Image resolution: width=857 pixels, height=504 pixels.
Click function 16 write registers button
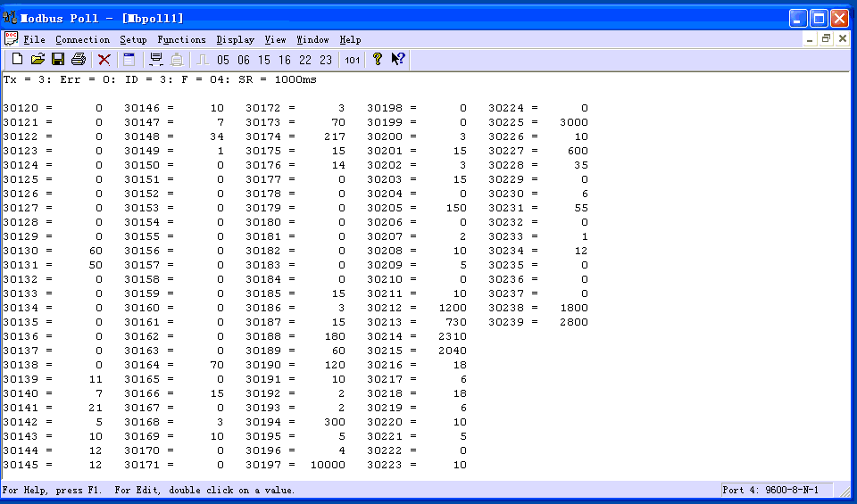click(285, 60)
